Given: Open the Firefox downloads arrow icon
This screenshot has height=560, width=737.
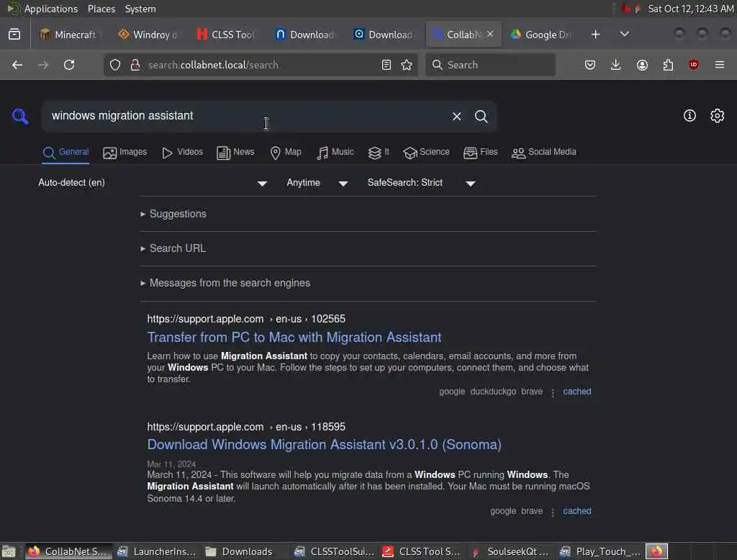Looking at the screenshot, I should tap(616, 65).
